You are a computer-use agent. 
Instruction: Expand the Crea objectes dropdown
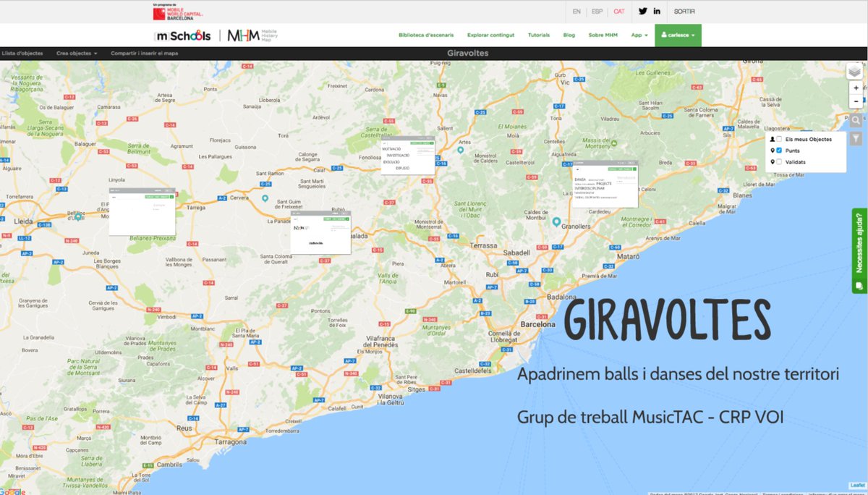point(77,54)
